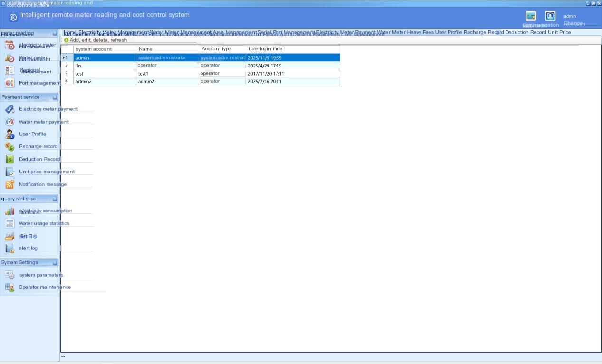Viewport: 602px width, 364px height.
Task: Open the water meter management sidebar icon
Action: coord(10,58)
